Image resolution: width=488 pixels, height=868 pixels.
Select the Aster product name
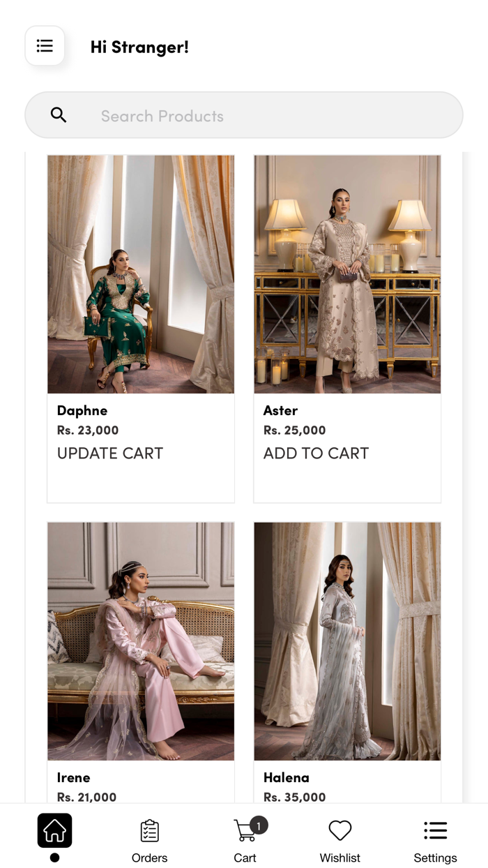pyautogui.click(x=280, y=410)
